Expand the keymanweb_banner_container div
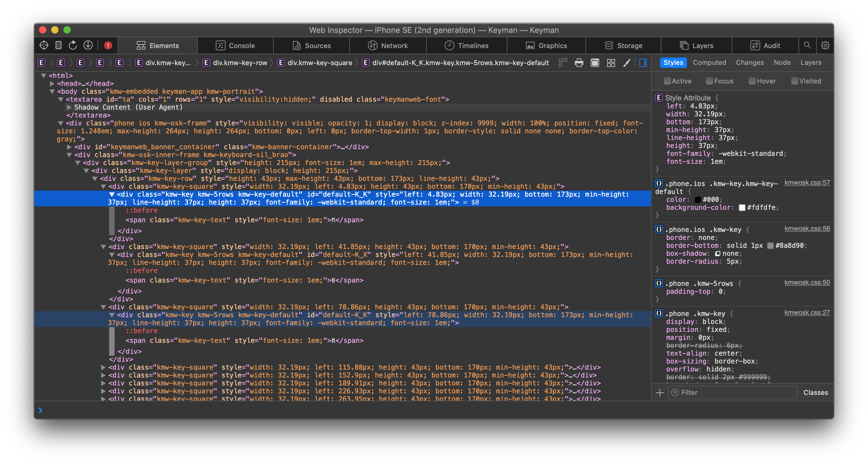The image size is (868, 464). [x=69, y=146]
